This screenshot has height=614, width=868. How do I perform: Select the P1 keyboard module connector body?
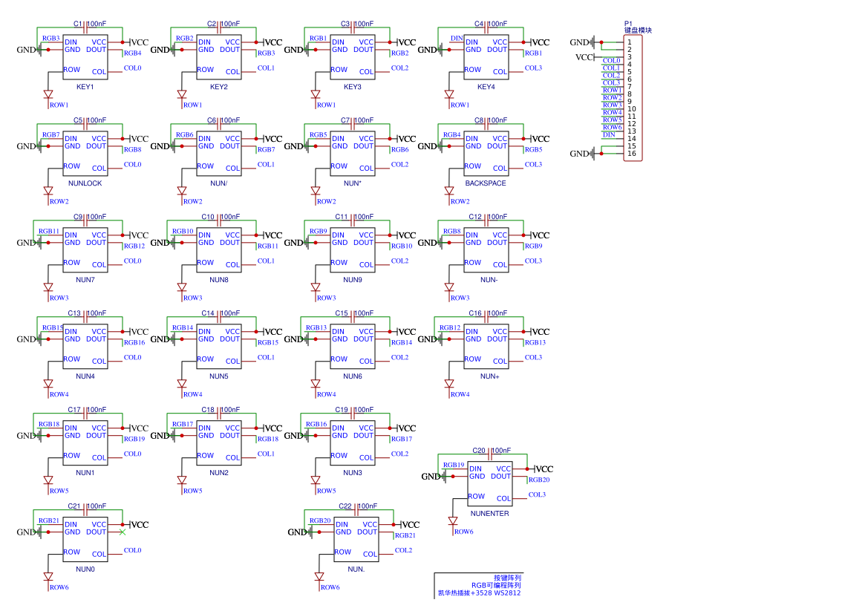(633, 97)
